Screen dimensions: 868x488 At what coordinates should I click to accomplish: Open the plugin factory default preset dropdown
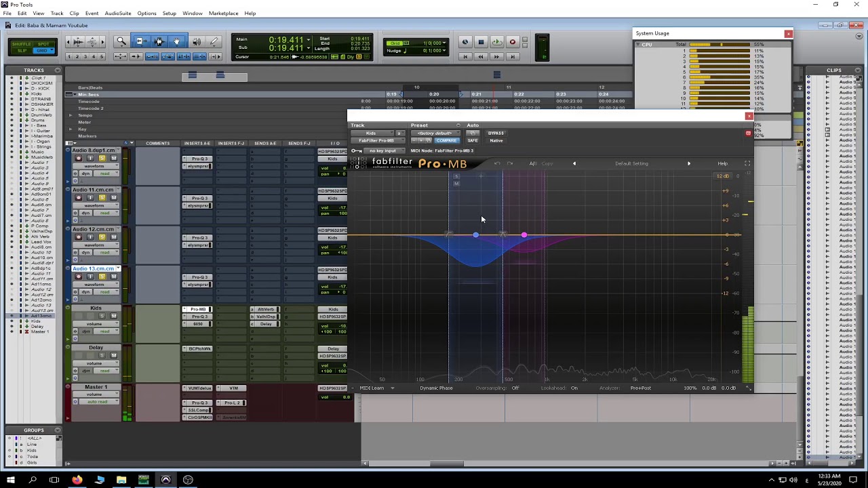click(x=436, y=134)
